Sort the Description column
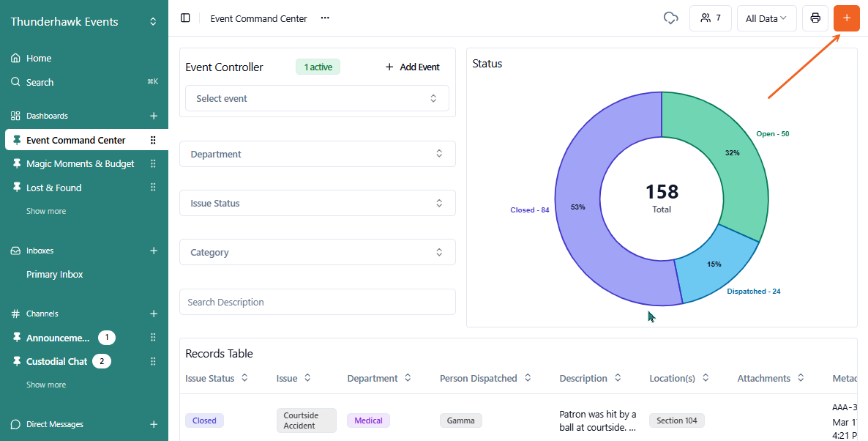Image resolution: width=868 pixels, height=441 pixels. pos(618,379)
